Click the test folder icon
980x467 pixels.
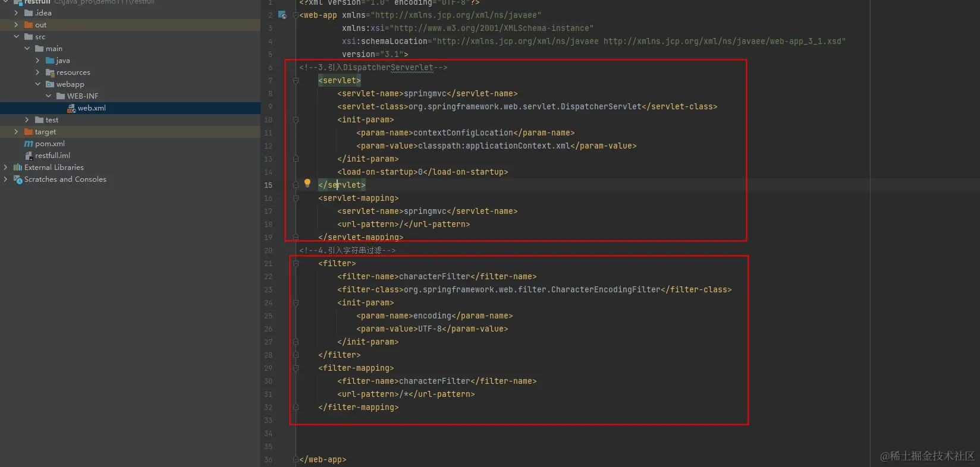[39, 120]
